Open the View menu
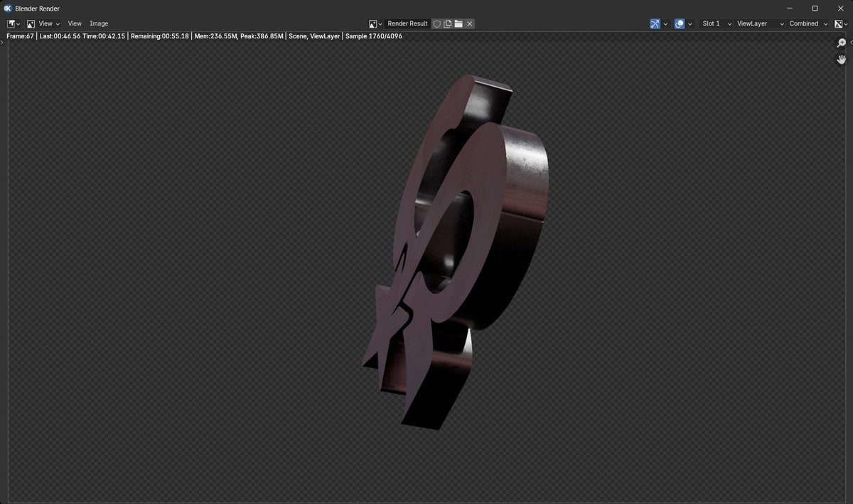Screen dimensions: 853x504 pos(75,23)
